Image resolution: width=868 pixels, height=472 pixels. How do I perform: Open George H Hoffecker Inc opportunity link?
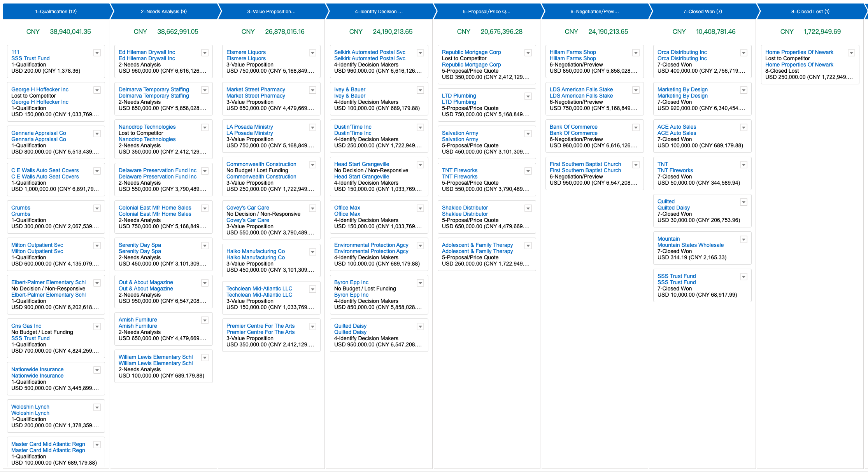(40, 89)
